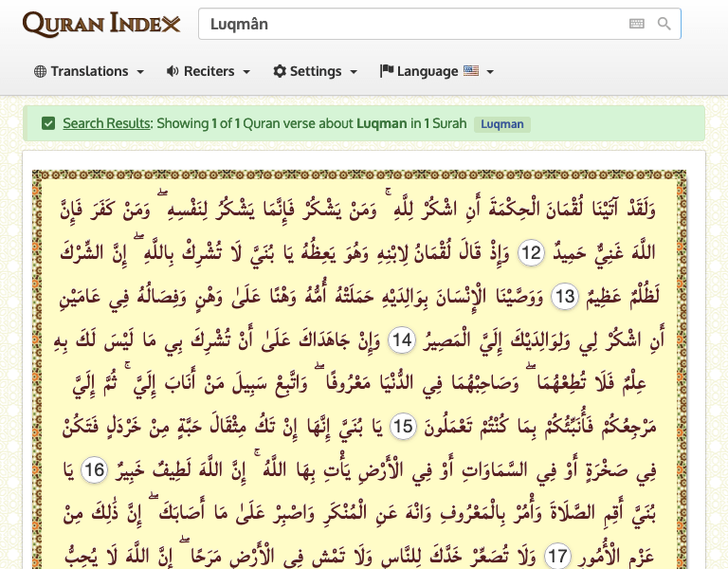Open the virtual keyboard in search box

(x=636, y=25)
